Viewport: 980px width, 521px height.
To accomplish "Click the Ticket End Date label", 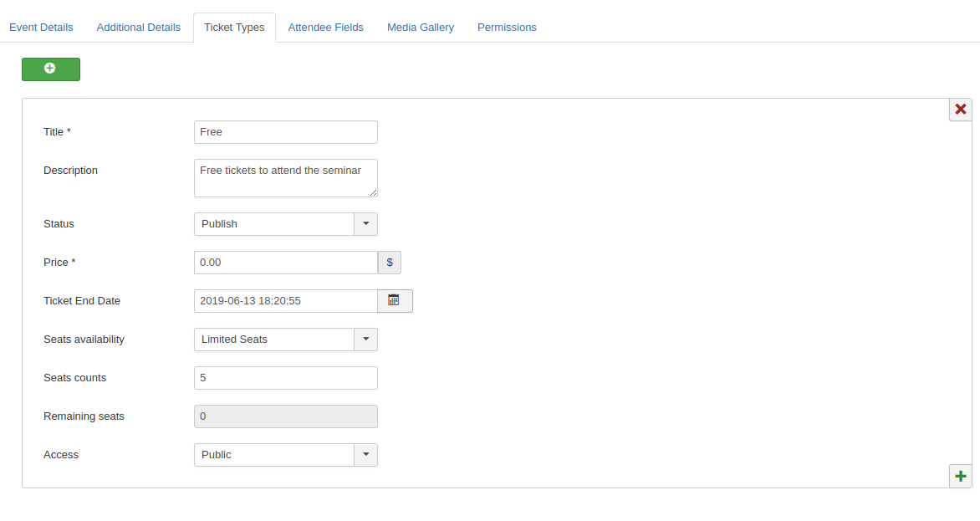I will click(82, 301).
